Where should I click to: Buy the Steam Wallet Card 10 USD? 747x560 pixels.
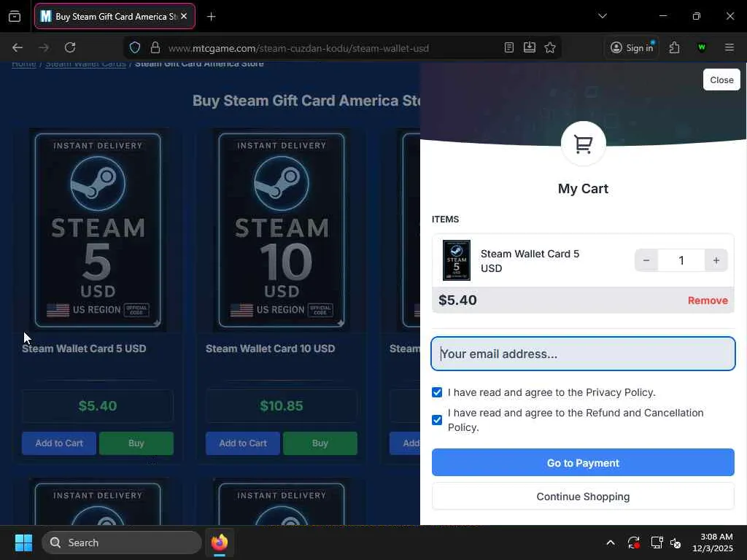pos(320,443)
